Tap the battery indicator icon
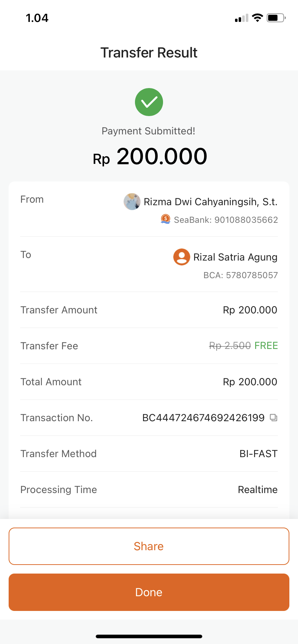Viewport: 298px width, 644px height. pyautogui.click(x=276, y=18)
